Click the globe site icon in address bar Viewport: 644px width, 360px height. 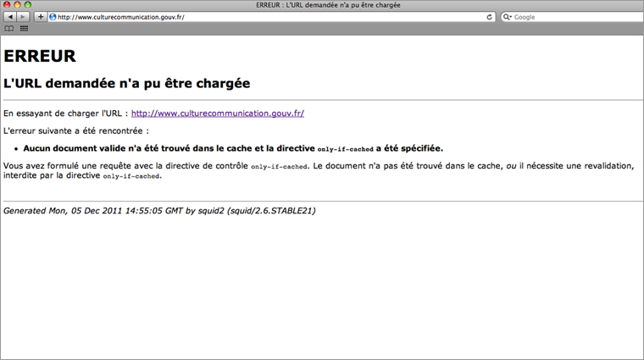coord(53,17)
